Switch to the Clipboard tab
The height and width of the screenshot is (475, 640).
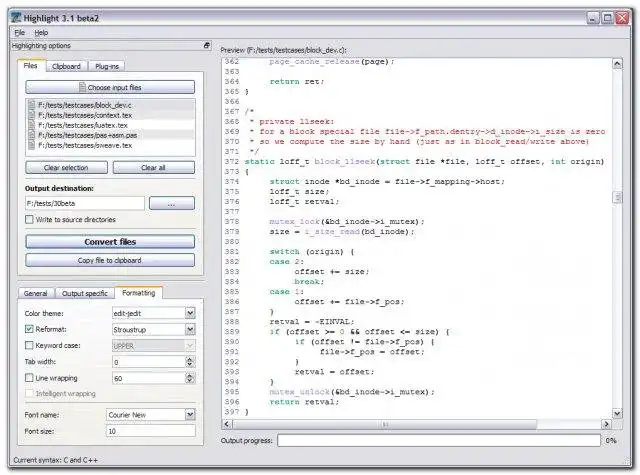66,66
